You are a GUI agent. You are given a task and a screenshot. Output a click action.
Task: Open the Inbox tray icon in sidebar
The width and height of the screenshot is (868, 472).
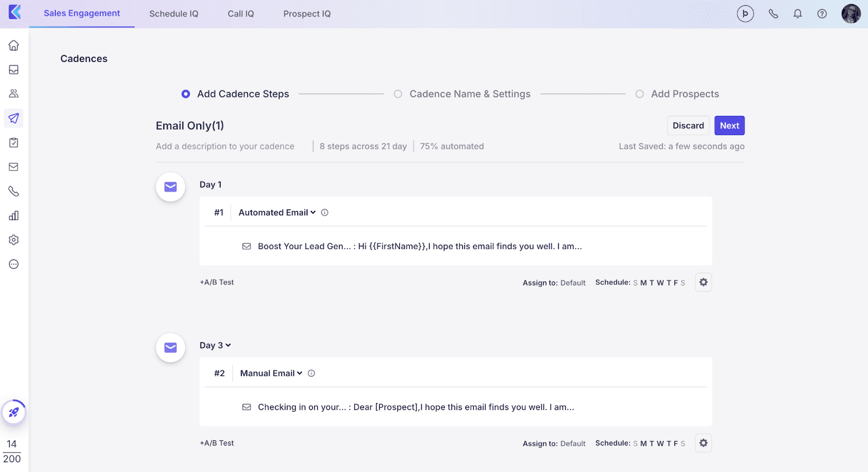(14, 70)
